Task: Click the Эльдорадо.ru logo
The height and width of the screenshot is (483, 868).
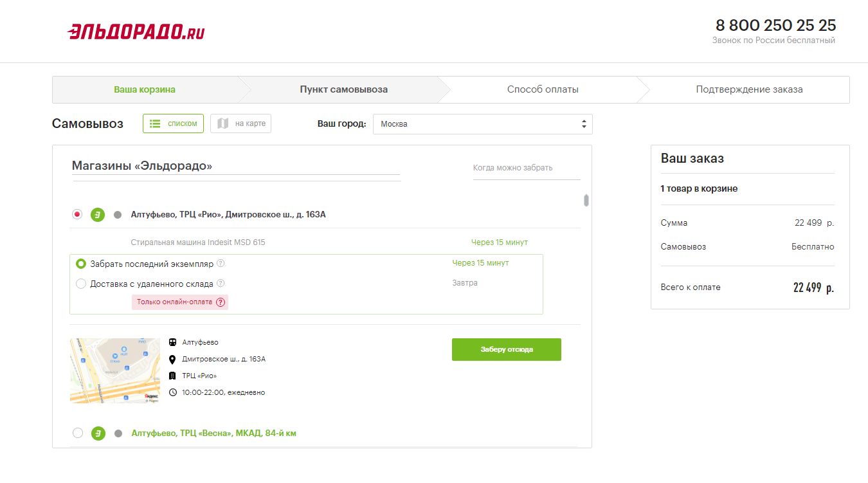Action: (136, 32)
